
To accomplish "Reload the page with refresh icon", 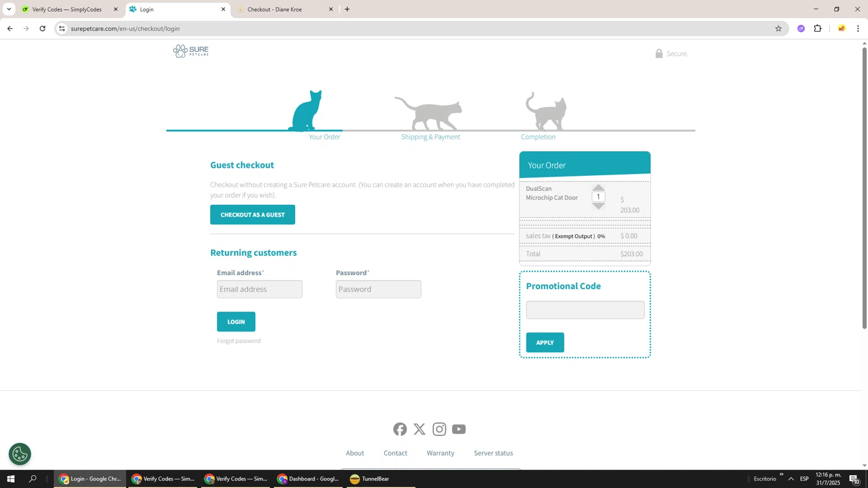I will [42, 28].
